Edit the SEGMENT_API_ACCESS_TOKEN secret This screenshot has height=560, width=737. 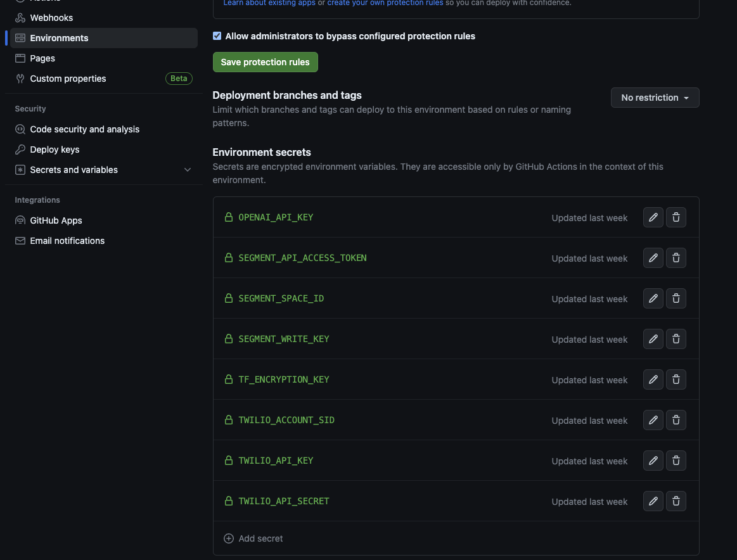click(653, 258)
